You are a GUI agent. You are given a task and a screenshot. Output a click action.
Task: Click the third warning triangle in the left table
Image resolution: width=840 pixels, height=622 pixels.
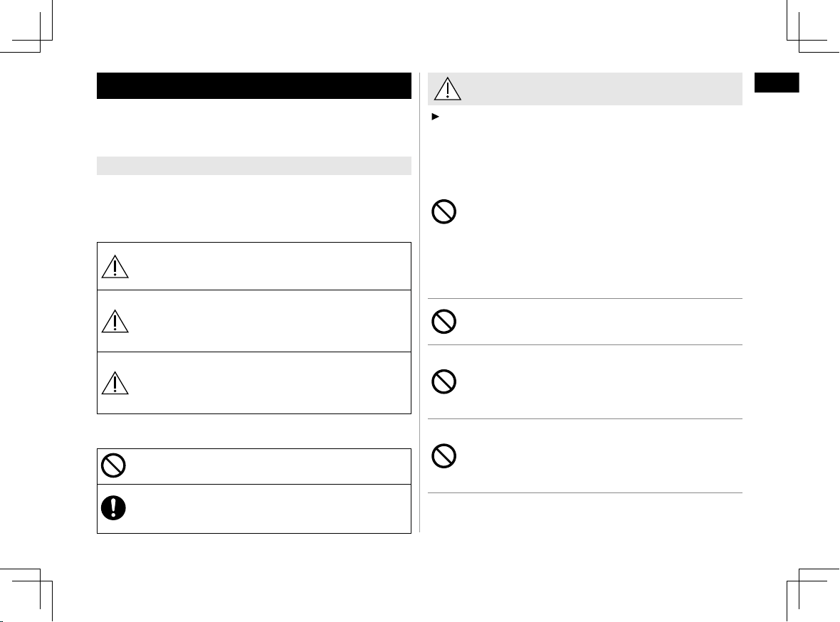pyautogui.click(x=114, y=383)
